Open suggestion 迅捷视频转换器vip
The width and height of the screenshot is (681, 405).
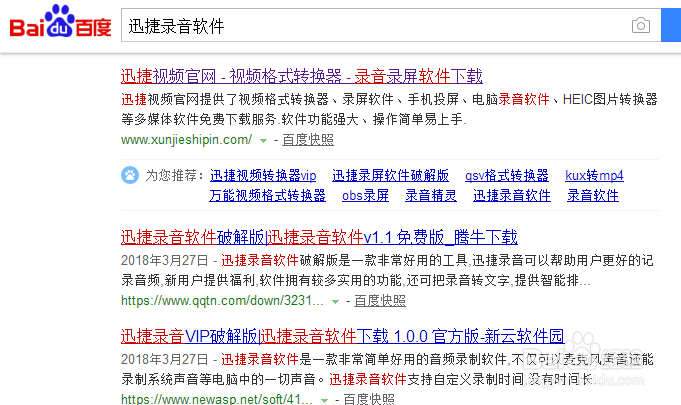263,175
